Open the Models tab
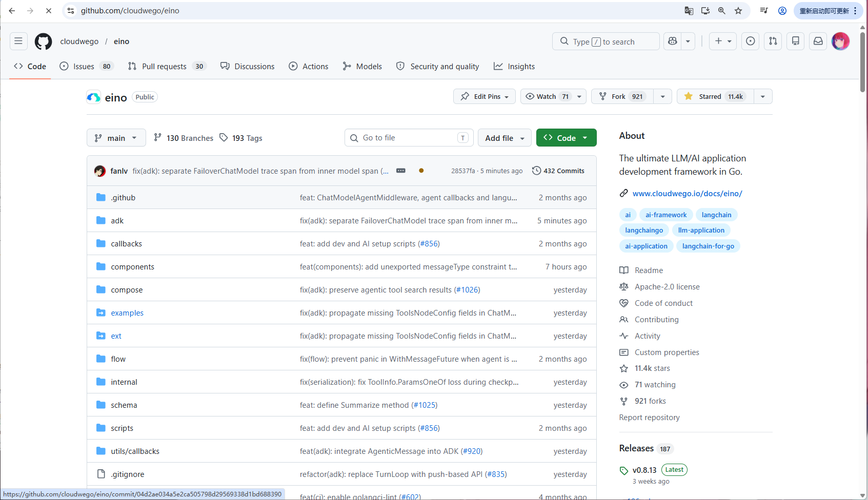Image resolution: width=868 pixels, height=500 pixels. click(x=362, y=66)
